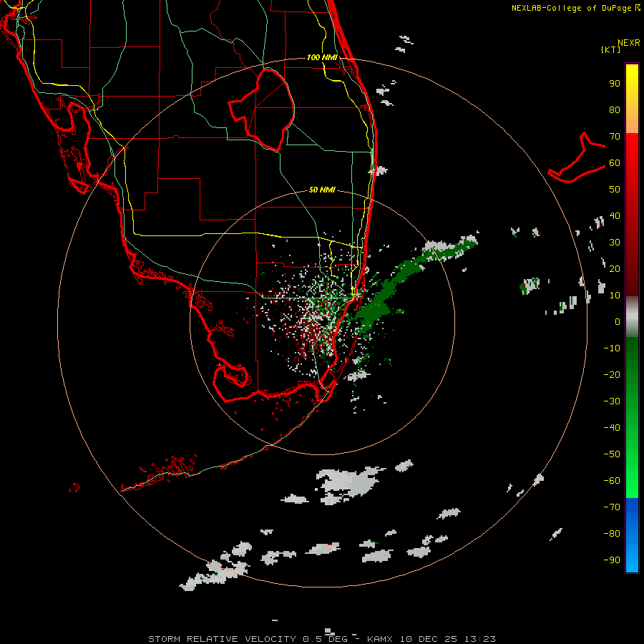Click the NEXR label above the color scale
The image size is (644, 644).
coord(629,43)
